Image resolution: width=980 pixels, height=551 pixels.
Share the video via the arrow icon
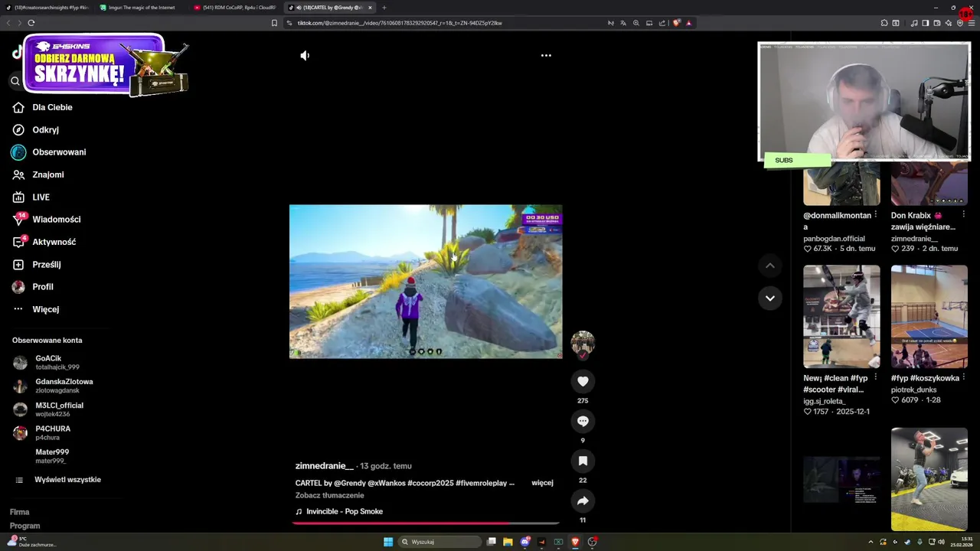coord(583,500)
